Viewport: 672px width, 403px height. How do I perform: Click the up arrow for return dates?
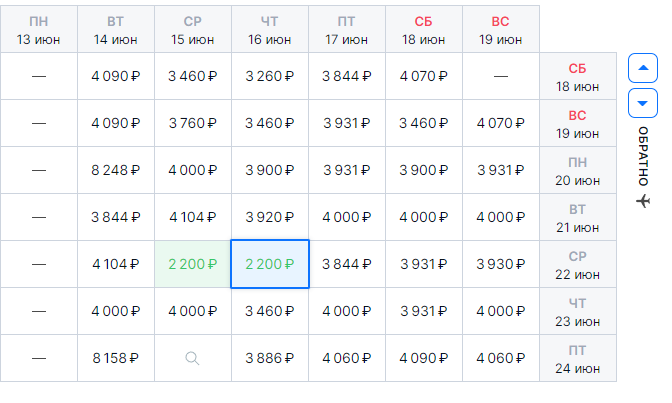tap(642, 68)
